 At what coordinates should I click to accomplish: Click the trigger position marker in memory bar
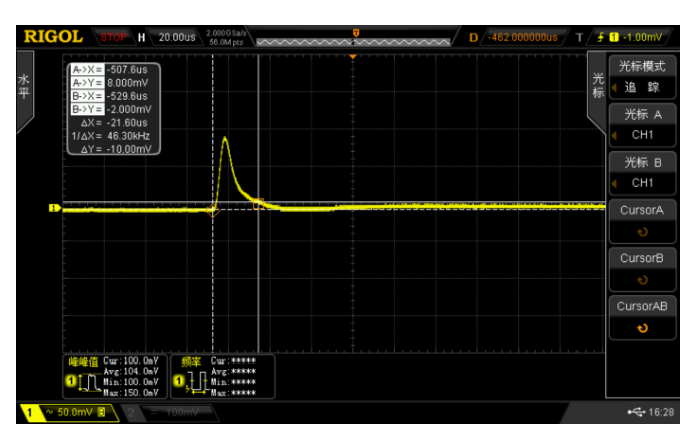(x=356, y=33)
